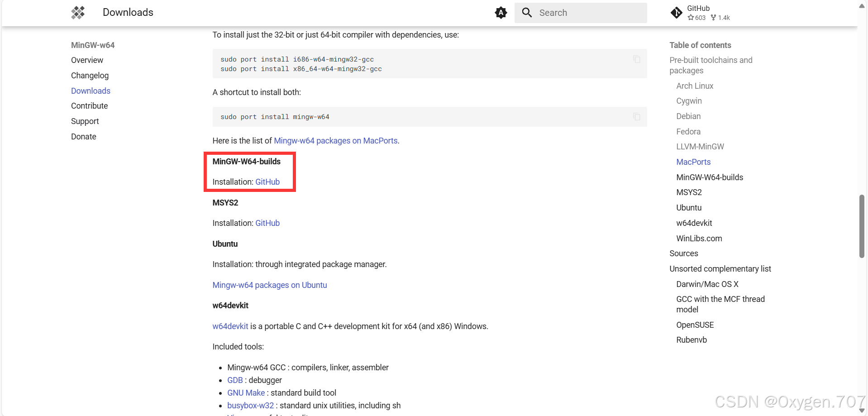Click the Ubuntu section heading in content

pos(225,244)
